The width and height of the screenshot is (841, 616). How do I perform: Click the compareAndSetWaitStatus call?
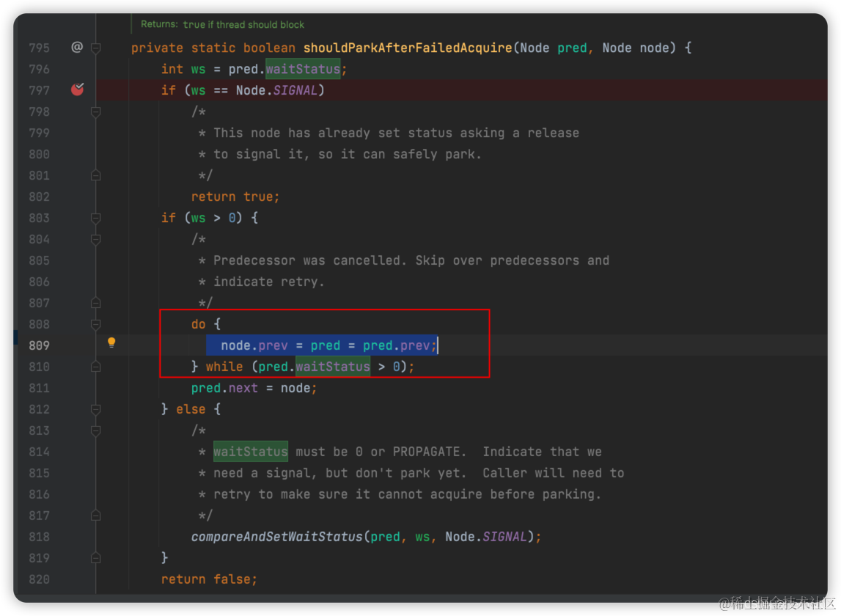point(276,537)
